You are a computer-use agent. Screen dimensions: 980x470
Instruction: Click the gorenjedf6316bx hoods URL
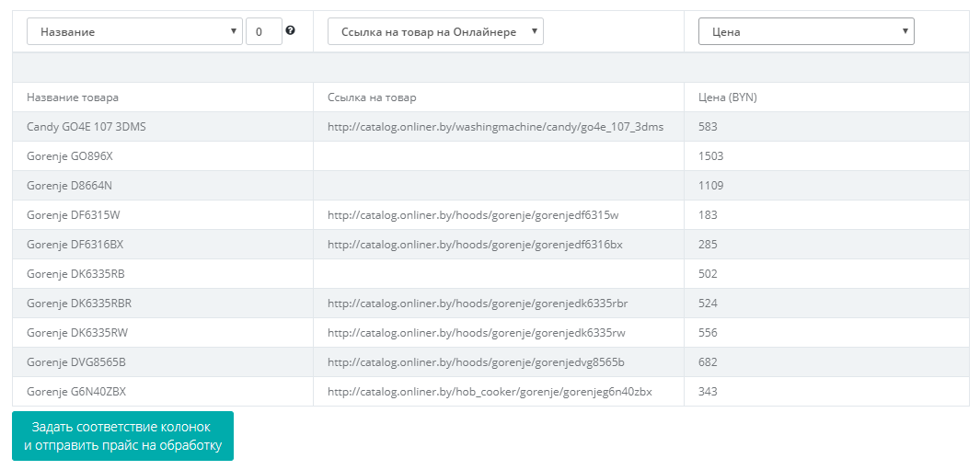[475, 245]
